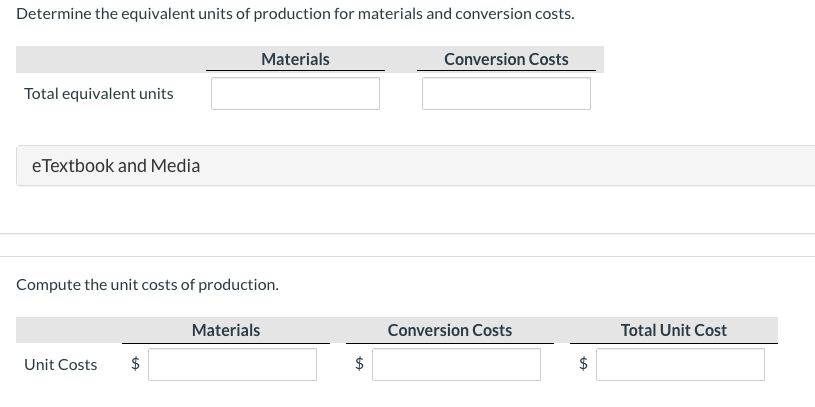Click the 'Unit Costs' row label
This screenshot has width=815, height=407.
pos(60,365)
